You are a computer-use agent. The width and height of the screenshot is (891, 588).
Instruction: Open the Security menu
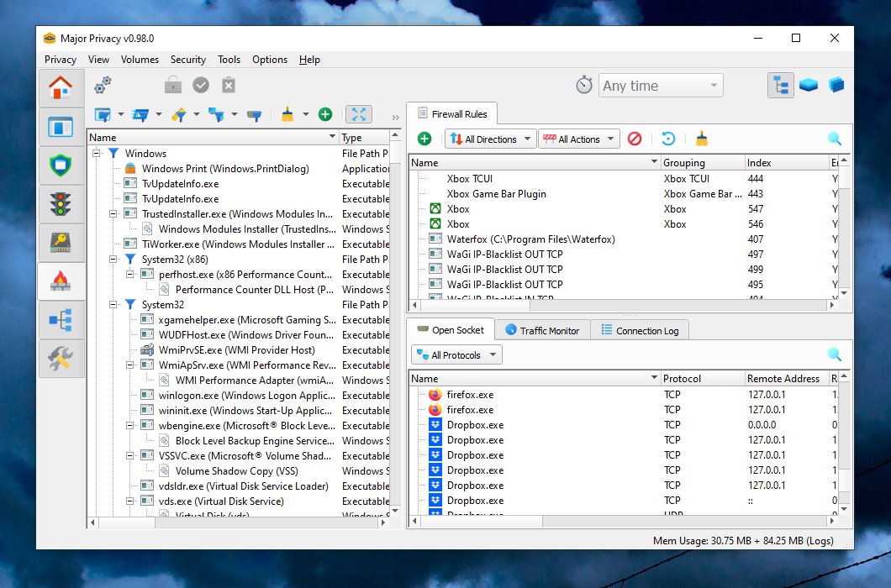188,60
